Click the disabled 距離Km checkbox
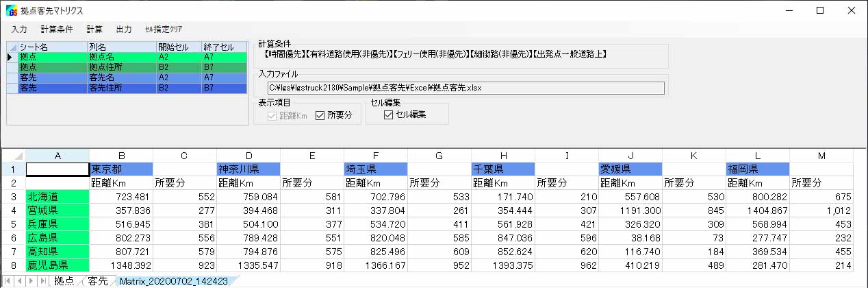This screenshot has height=288, width=868. click(x=272, y=116)
